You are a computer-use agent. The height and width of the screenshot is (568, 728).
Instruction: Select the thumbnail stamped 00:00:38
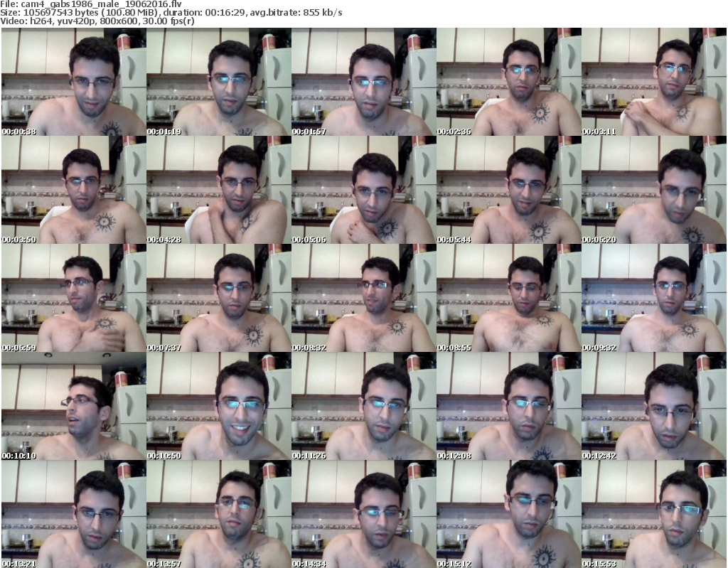(x=74, y=82)
